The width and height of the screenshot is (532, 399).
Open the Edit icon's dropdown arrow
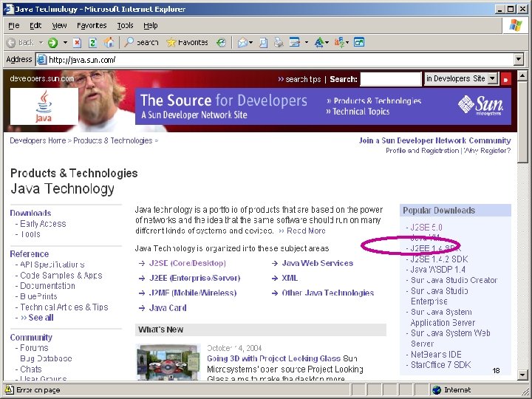(x=307, y=42)
